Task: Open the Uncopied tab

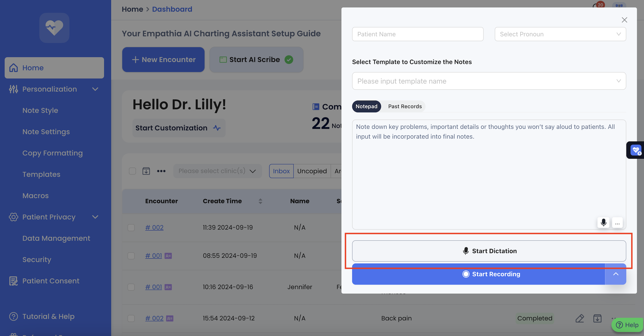Action: click(312, 171)
